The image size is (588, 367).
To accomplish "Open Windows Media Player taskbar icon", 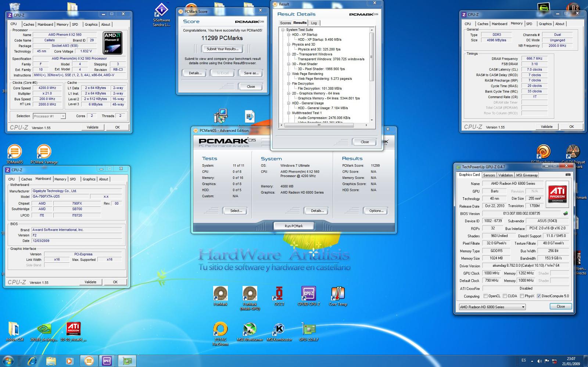I will 69,361.
